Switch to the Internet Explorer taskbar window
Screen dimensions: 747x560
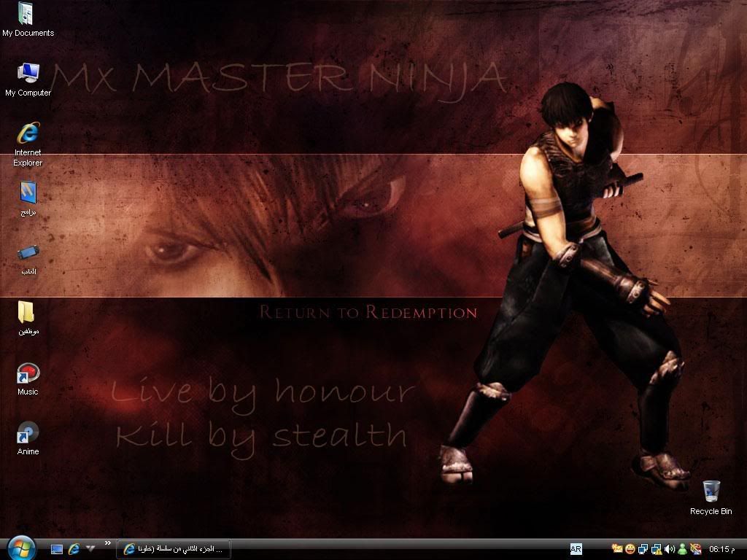(x=174, y=549)
